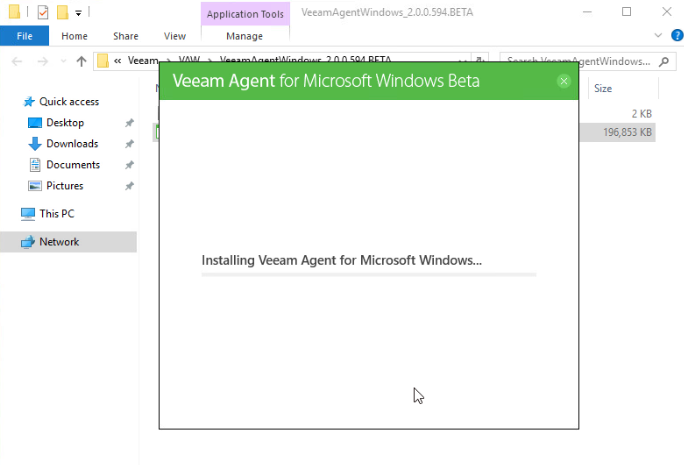Expand the ribbon with chevron arrow
684x465 pixels.
pyautogui.click(x=658, y=35)
